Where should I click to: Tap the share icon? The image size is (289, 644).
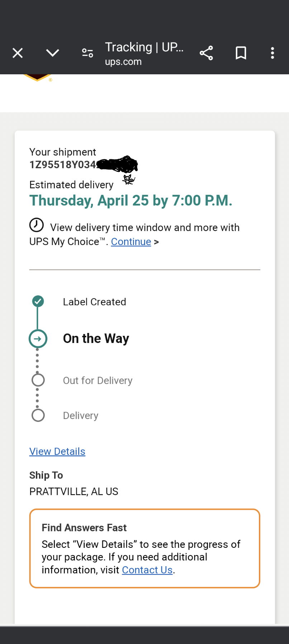tap(206, 53)
